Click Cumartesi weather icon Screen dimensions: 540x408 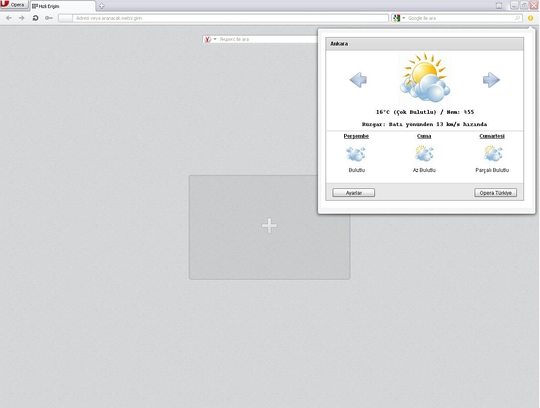point(492,154)
